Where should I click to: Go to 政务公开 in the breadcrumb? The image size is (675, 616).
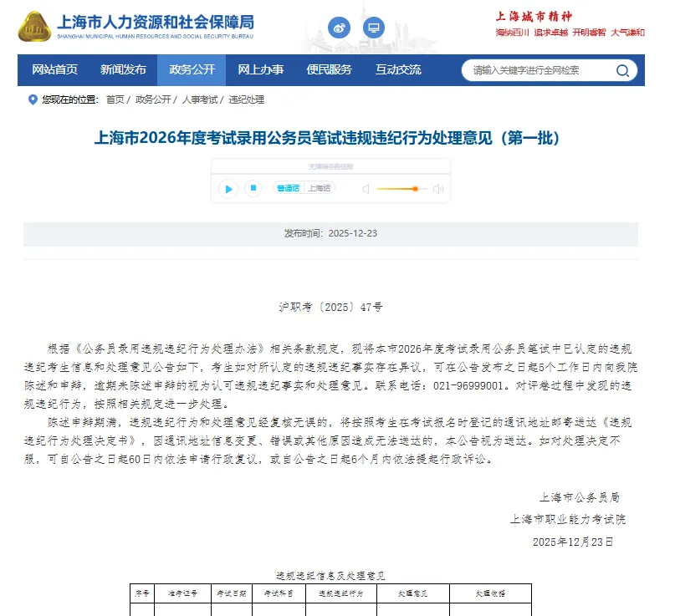[153, 99]
